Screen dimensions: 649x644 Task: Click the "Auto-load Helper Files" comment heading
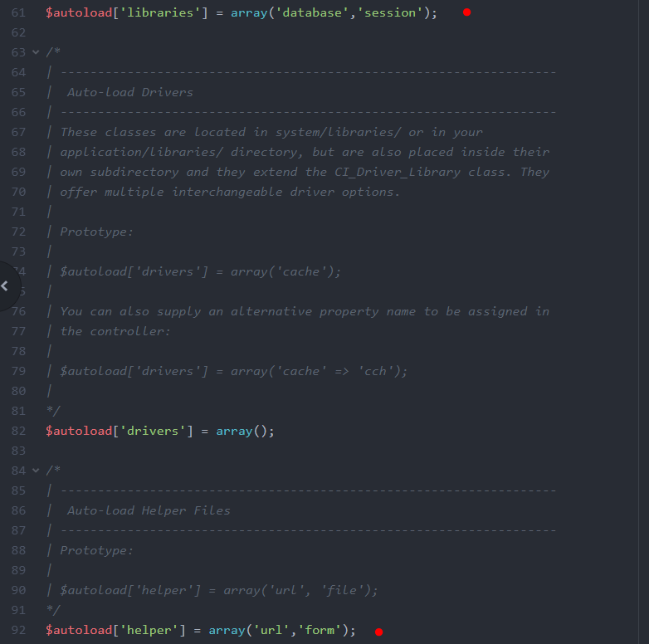pos(149,510)
